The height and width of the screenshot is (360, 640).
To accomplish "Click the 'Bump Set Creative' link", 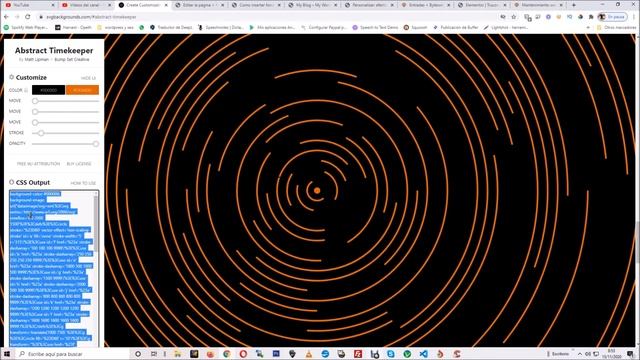I will tap(72, 60).
